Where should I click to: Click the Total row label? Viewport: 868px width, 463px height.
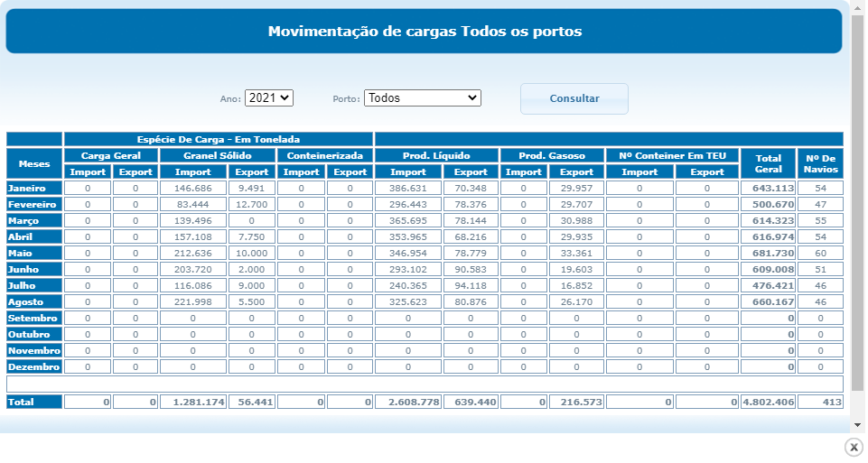[x=34, y=403]
